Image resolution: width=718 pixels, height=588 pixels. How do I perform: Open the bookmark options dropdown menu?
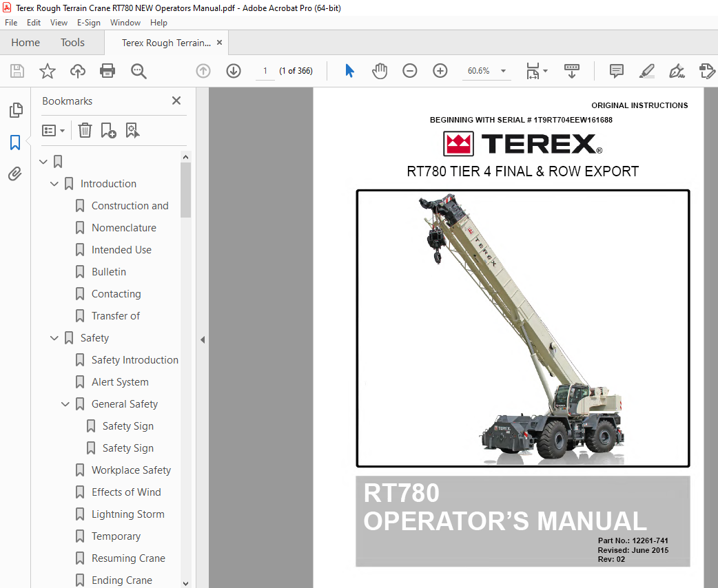[53, 130]
